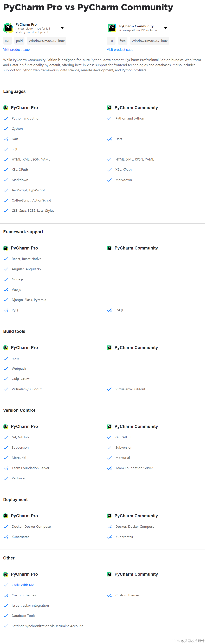Click the checkmark next to Node.js
207x644 pixels.
6,280
